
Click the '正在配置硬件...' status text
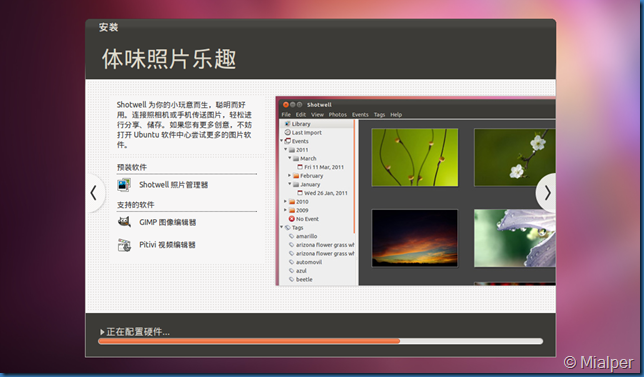tap(138, 332)
